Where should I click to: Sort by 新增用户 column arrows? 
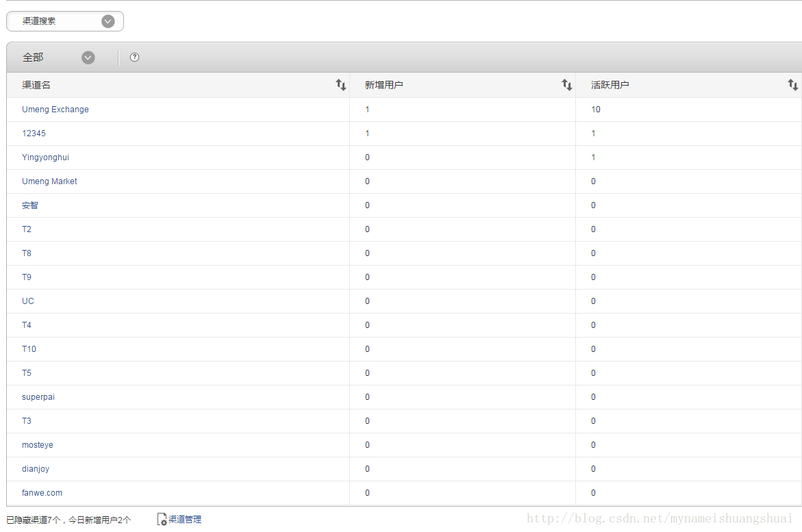[566, 85]
